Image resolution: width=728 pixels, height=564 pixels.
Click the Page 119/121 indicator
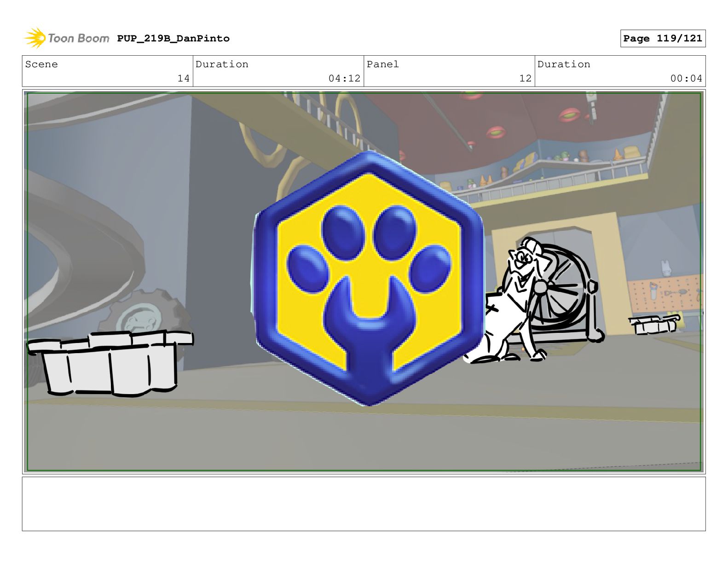[663, 38]
